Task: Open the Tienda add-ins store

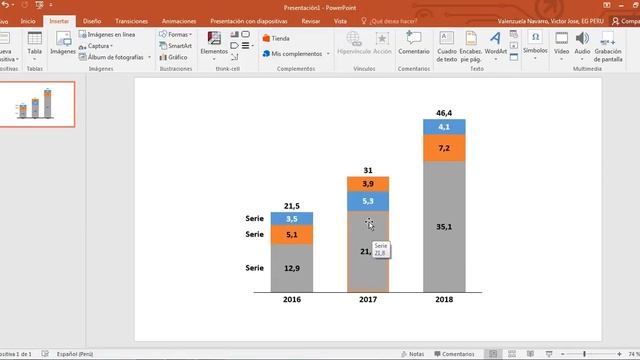Action: 276,38
